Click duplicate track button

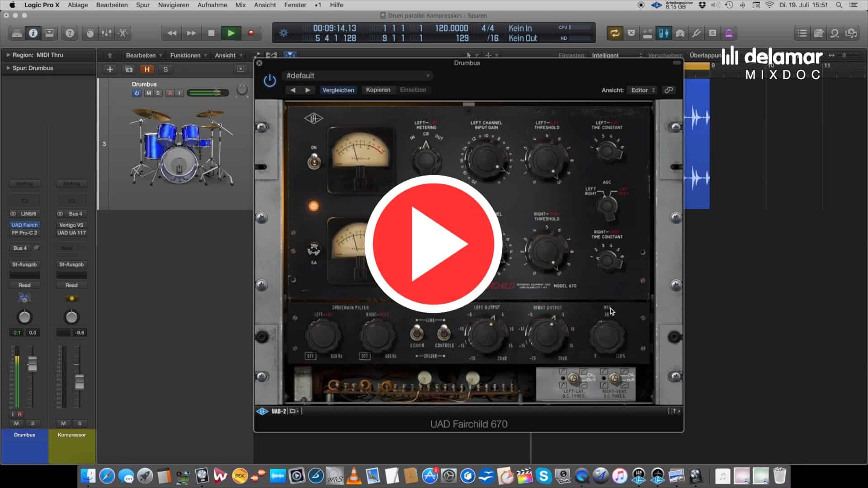tap(129, 69)
